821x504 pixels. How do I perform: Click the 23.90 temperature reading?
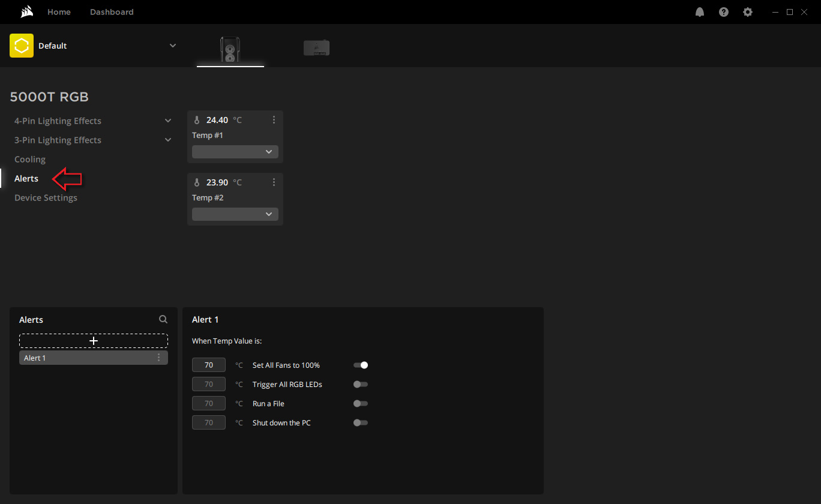coord(217,182)
